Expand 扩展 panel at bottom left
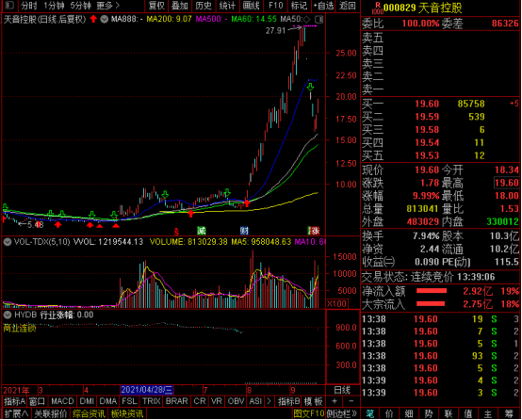Screen dimensions: 522x420 (16, 413)
